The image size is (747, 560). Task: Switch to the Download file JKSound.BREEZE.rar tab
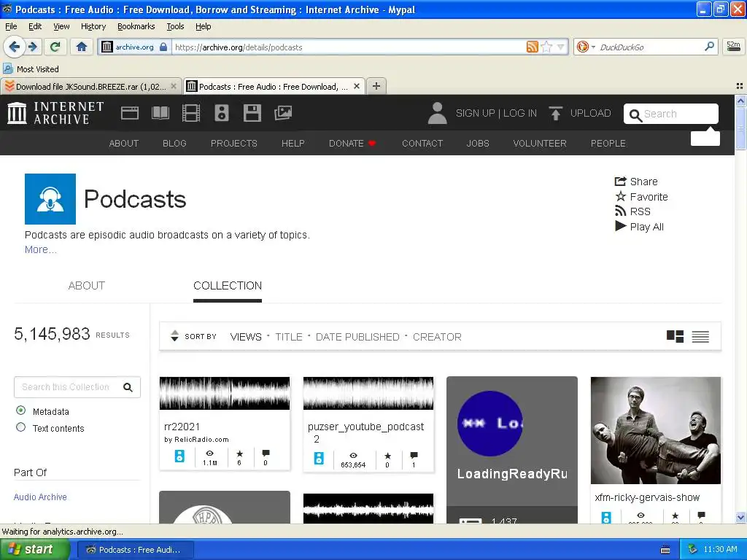tap(90, 87)
